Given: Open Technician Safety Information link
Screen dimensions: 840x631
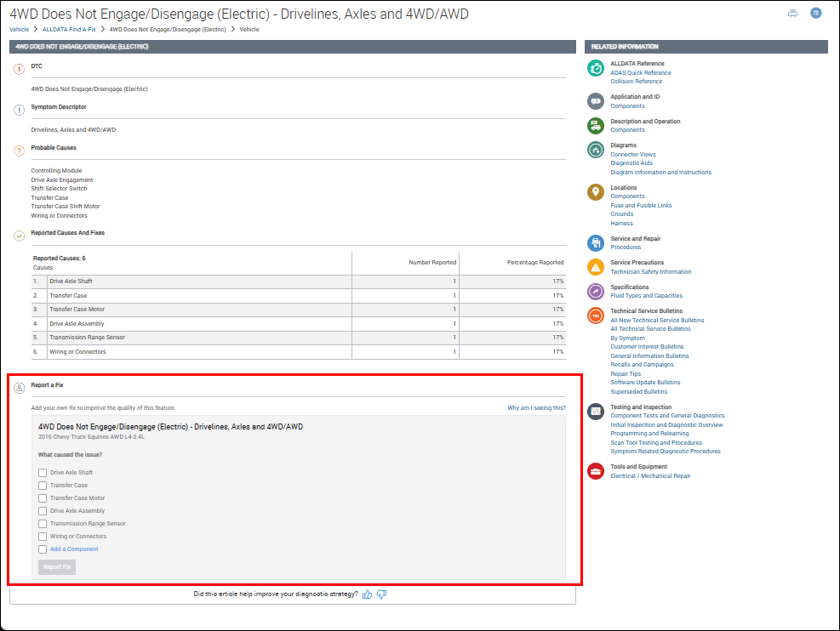Looking at the screenshot, I should coord(651,272).
